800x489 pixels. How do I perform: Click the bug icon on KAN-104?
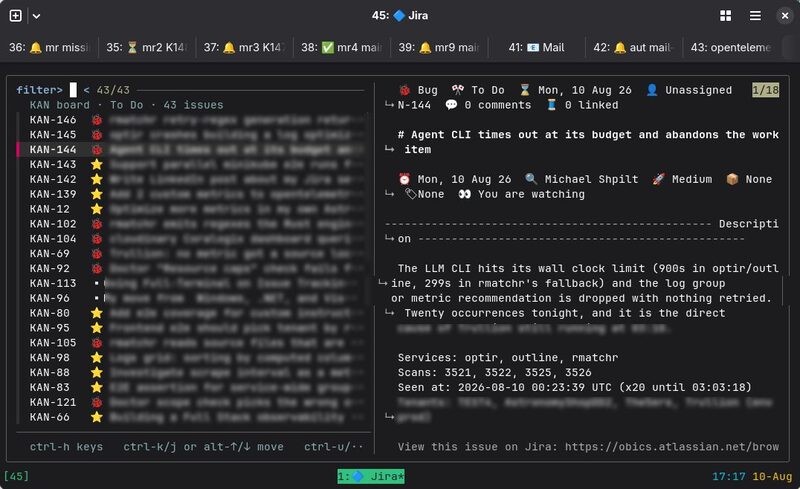tap(96, 239)
